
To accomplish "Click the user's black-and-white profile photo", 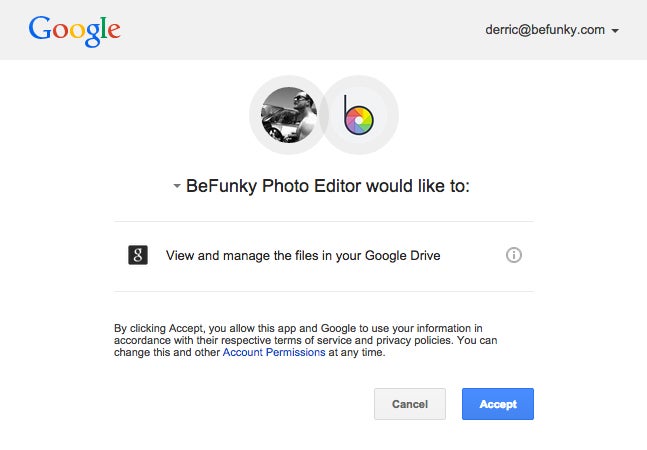I will click(288, 115).
